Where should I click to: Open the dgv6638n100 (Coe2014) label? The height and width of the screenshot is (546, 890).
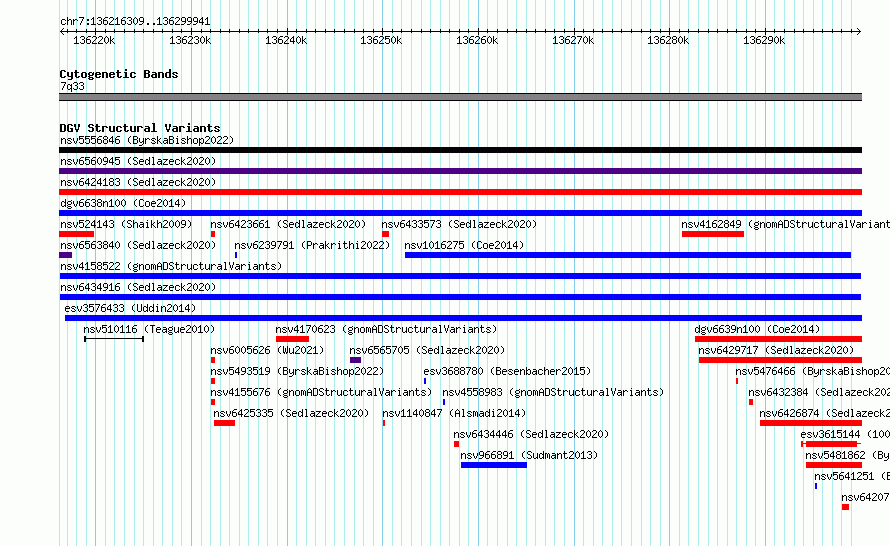click(x=123, y=203)
